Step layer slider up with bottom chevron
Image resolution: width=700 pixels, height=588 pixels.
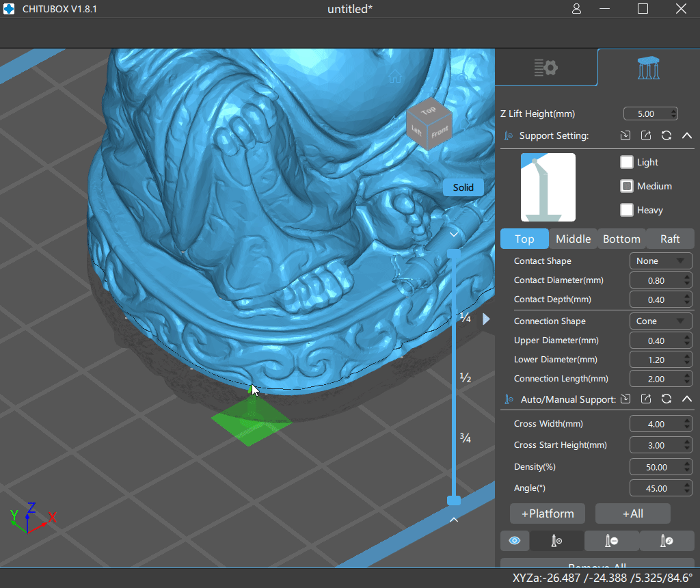tap(454, 520)
